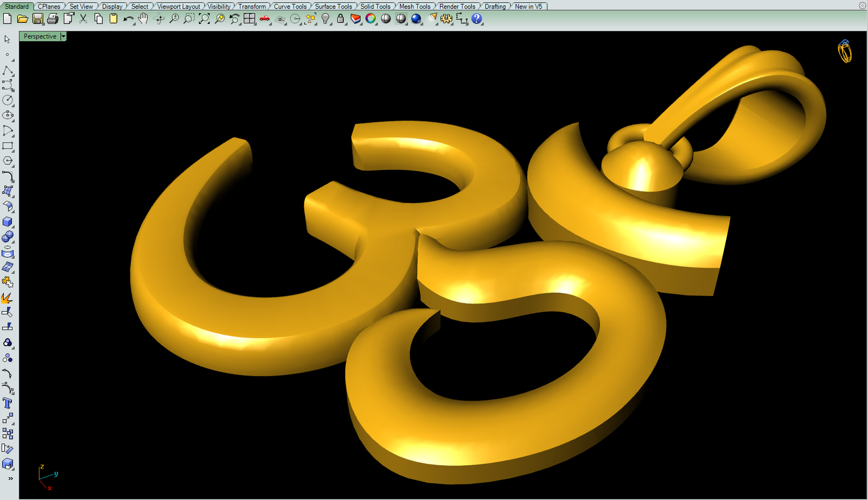Open the Edit Layers icon
Image resolution: width=868 pixels, height=500 pixels.
pos(355,18)
